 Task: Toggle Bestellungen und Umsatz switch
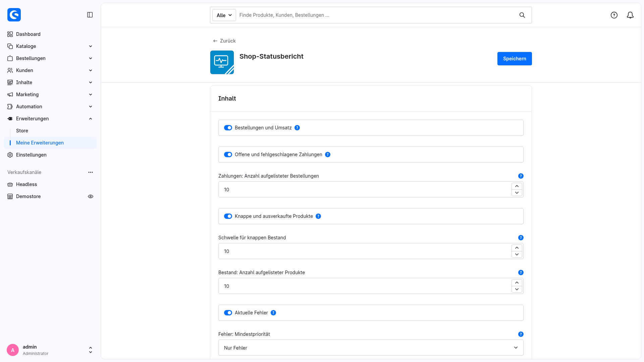(228, 128)
